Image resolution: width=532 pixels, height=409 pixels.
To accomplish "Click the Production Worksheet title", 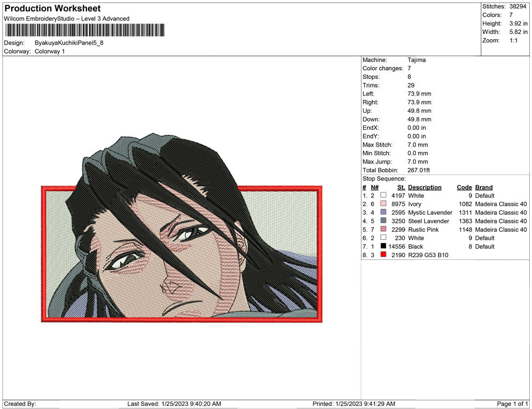I will coord(53,9).
